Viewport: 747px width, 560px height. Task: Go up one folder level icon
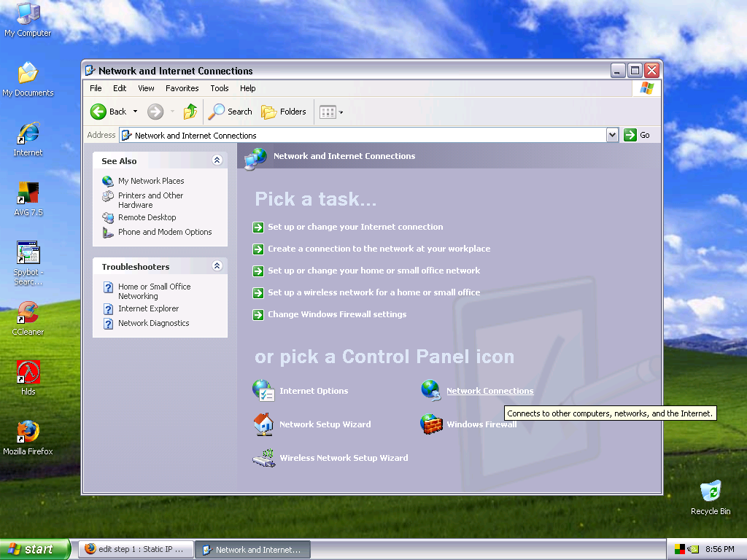(190, 112)
